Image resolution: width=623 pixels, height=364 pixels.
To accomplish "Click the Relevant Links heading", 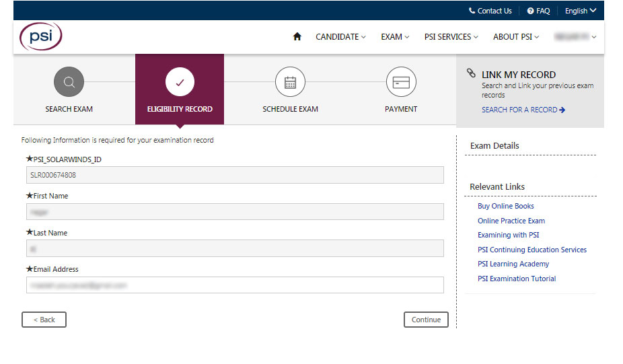I will [x=497, y=187].
